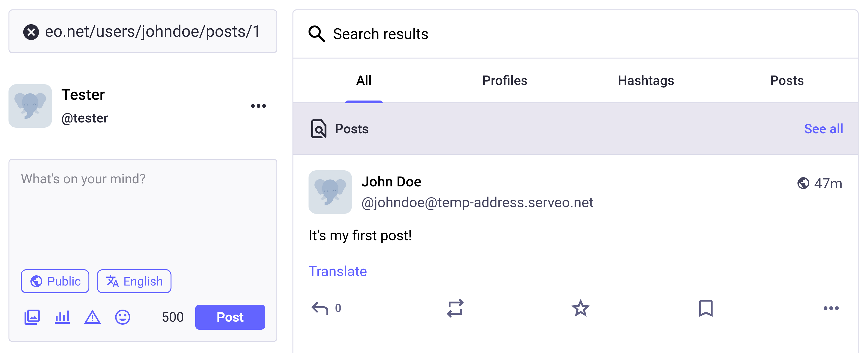Click the magnifier icon beside Search results

click(317, 34)
